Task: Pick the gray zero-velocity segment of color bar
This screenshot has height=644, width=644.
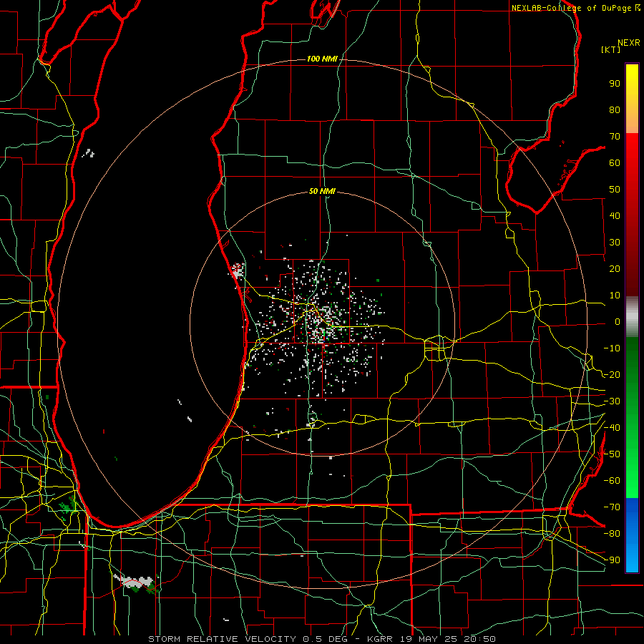Action: point(632,317)
